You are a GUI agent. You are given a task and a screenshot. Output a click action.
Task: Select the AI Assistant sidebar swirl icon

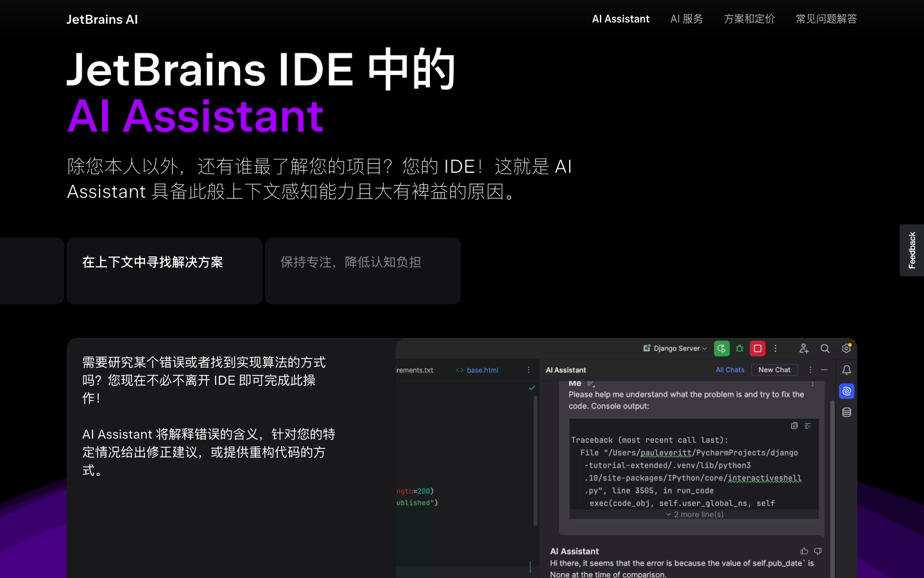(846, 390)
